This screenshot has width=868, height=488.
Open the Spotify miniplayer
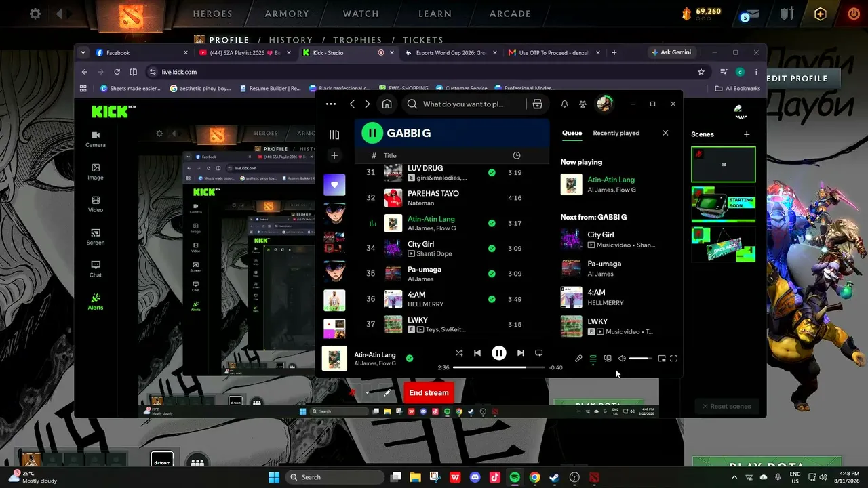(662, 358)
